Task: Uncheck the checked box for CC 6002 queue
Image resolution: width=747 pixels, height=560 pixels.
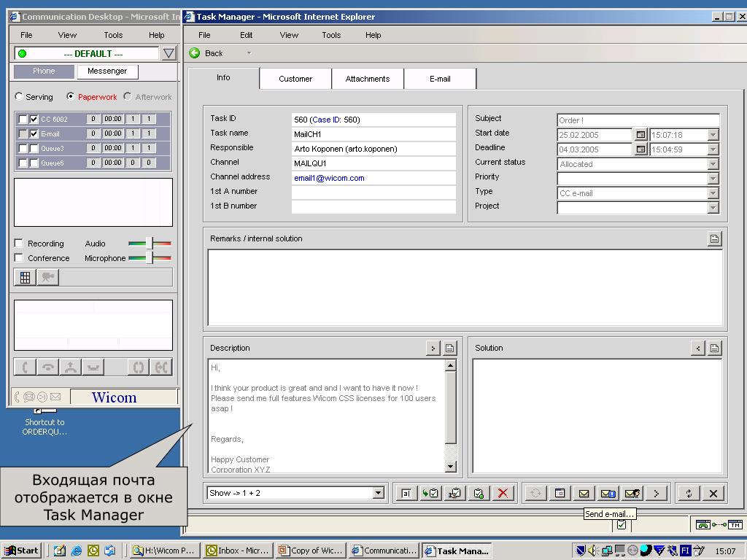Action: point(34,119)
